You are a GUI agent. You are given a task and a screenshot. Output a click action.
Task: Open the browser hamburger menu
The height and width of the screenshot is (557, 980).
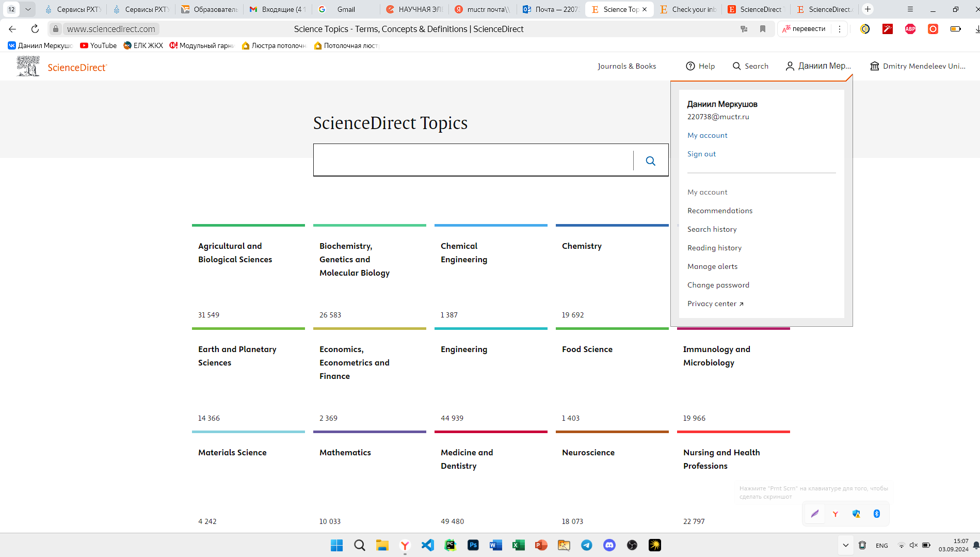click(x=910, y=9)
